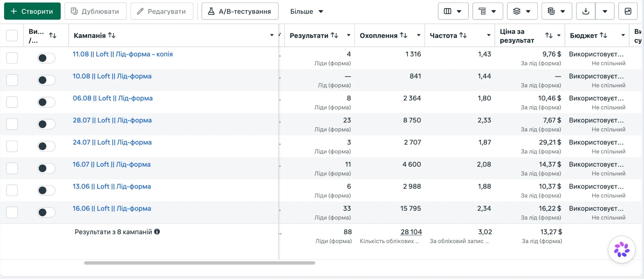The width and height of the screenshot is (644, 279).
Task: Open the stacked layers view menu
Action: (522, 11)
